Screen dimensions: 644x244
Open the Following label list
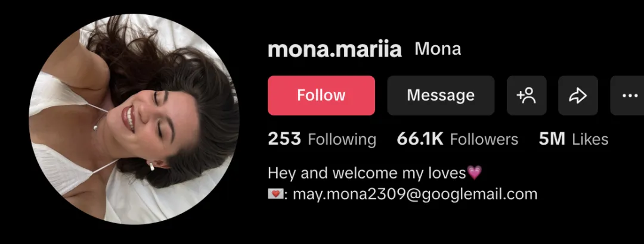342,140
